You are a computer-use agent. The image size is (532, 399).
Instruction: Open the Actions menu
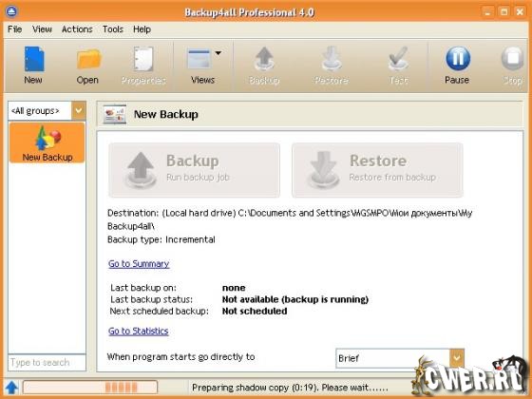coord(77,29)
